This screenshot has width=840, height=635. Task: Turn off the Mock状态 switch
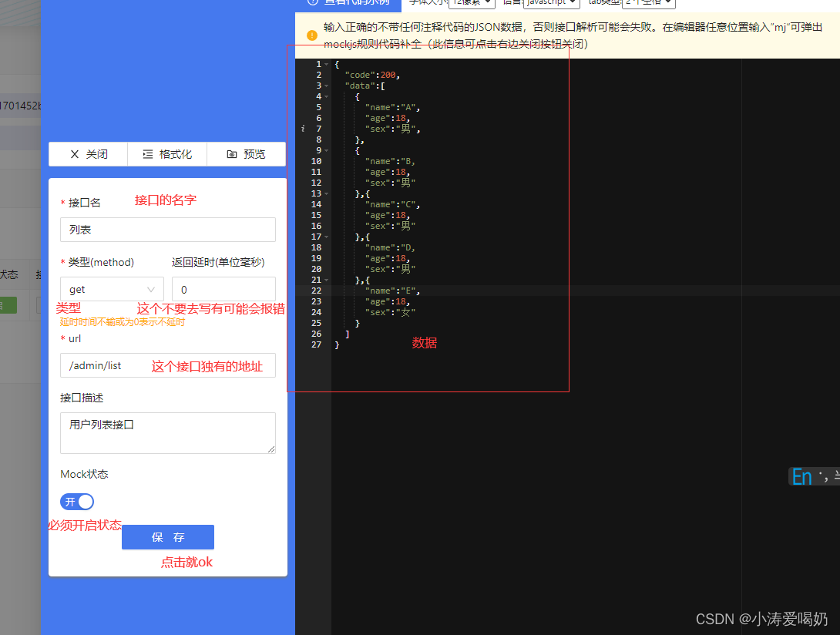[76, 502]
